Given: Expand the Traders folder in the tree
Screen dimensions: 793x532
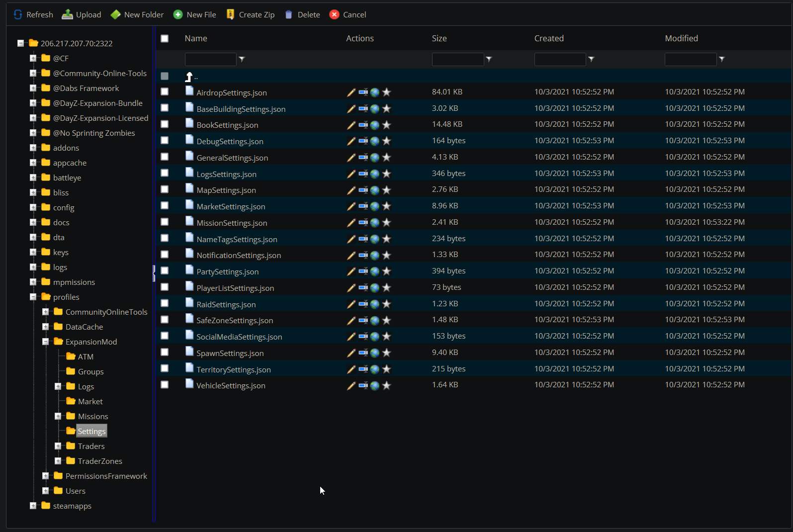Looking at the screenshot, I should (58, 446).
